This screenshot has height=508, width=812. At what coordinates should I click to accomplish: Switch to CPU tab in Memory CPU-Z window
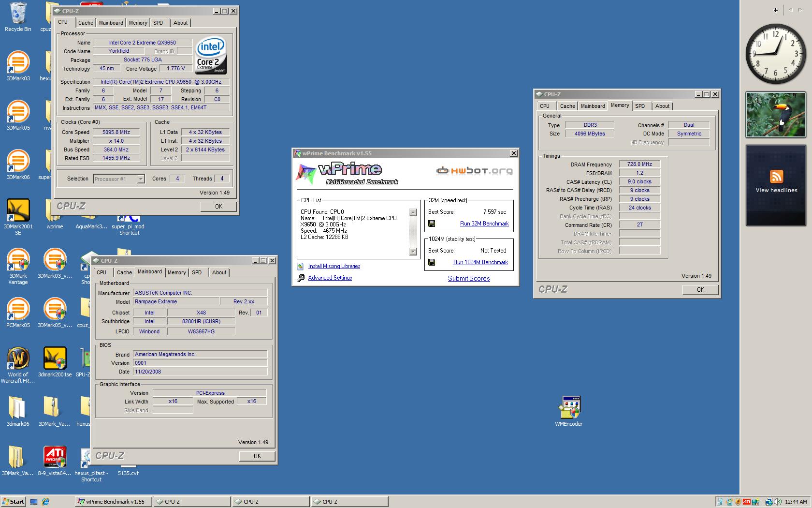coord(545,106)
